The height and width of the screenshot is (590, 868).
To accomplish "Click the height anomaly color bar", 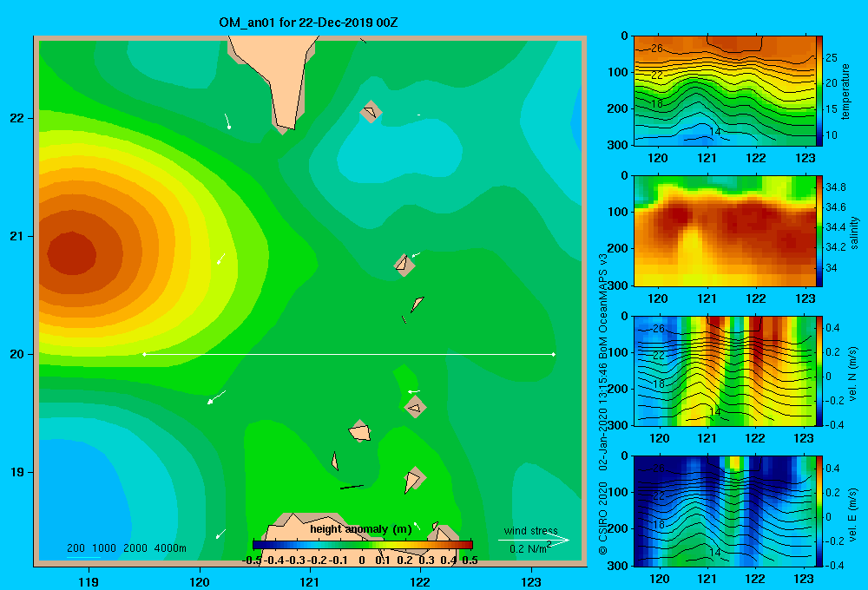I will (363, 545).
